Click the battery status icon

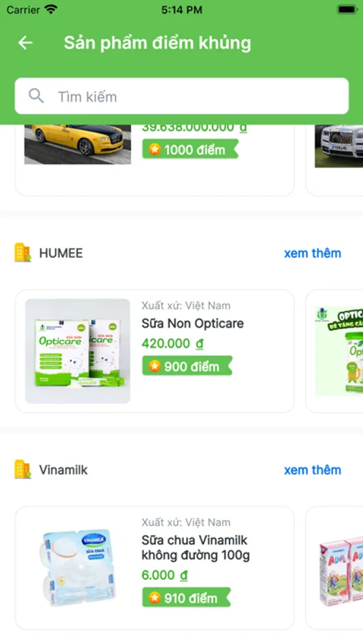click(x=347, y=9)
